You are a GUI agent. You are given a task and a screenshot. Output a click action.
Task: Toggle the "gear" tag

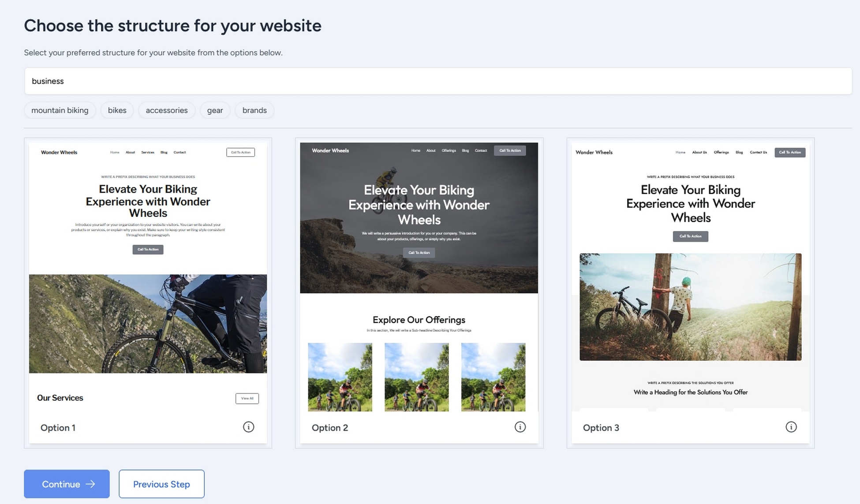point(215,110)
